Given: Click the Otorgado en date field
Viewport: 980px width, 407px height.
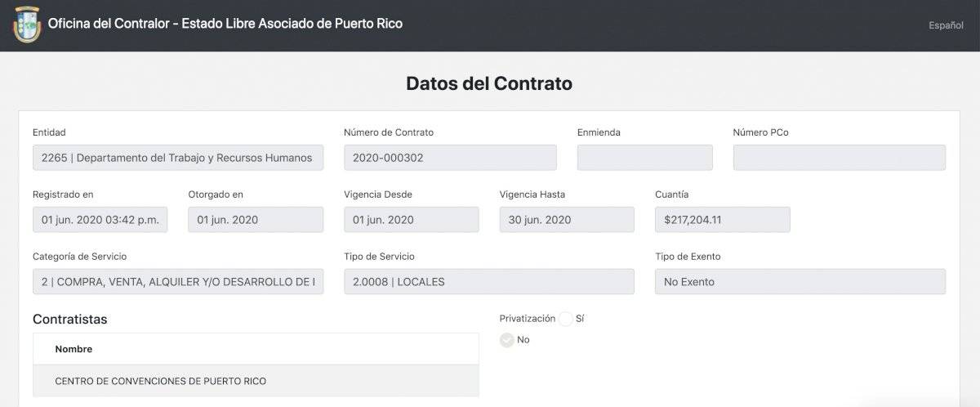Looking at the screenshot, I should click(x=256, y=220).
